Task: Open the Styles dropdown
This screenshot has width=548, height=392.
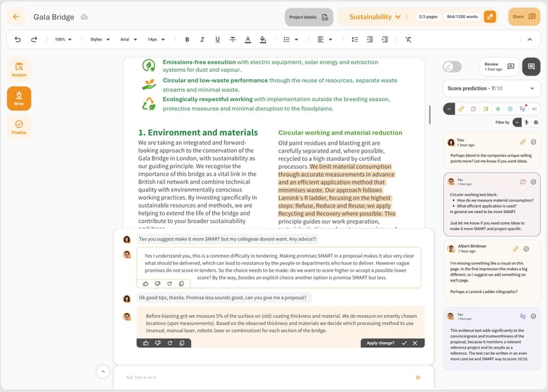Action: point(100,39)
